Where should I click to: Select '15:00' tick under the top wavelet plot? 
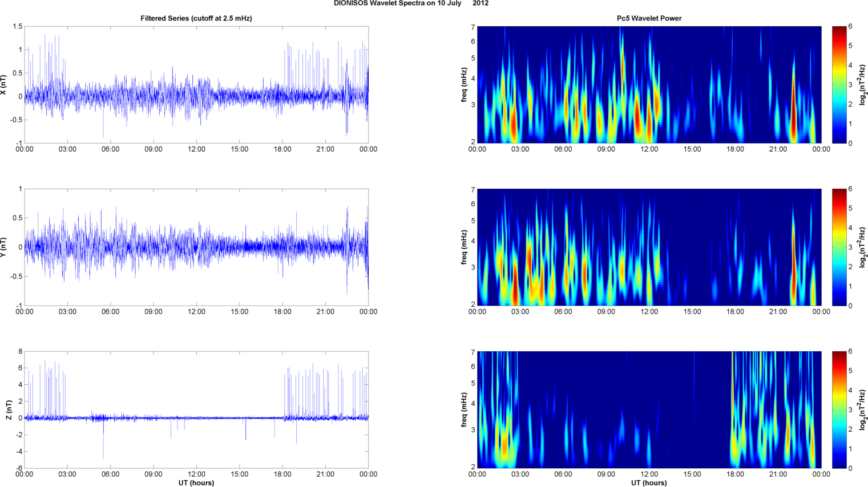pos(692,149)
